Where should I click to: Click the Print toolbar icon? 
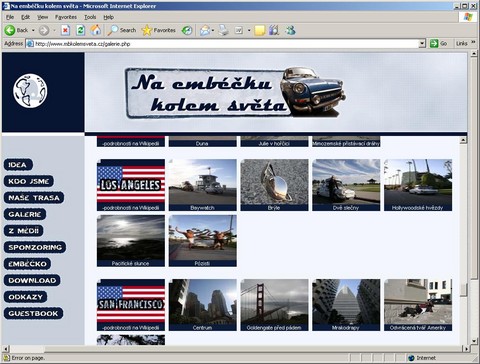(x=224, y=31)
